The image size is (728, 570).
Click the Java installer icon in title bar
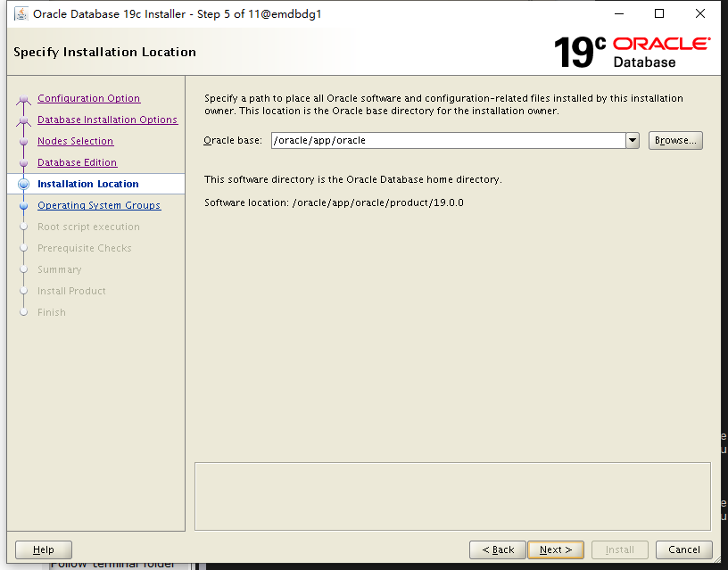point(21,14)
